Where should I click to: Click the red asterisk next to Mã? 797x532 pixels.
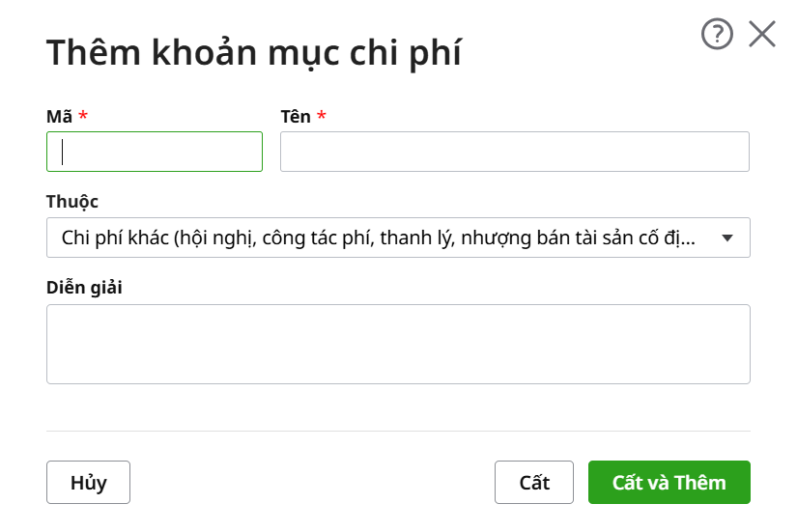click(x=83, y=117)
